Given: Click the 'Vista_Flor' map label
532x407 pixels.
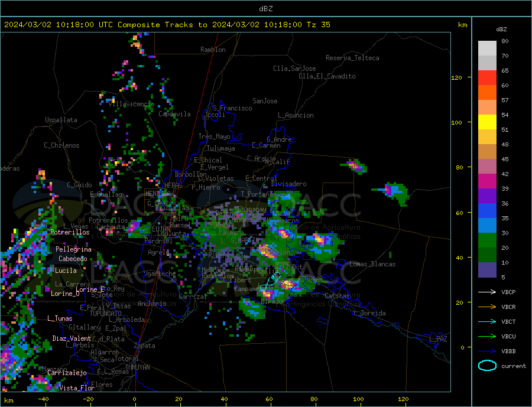Looking at the screenshot, I should 77,388.
